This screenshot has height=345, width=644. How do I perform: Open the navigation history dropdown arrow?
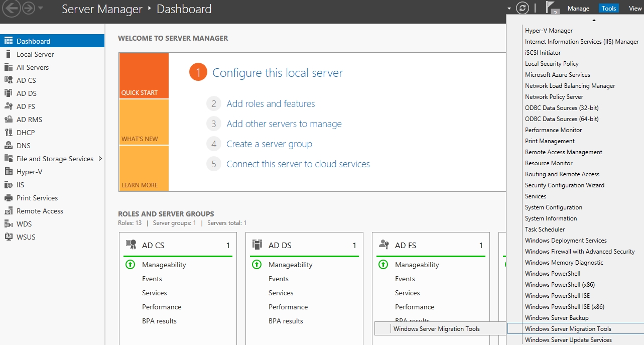click(41, 9)
